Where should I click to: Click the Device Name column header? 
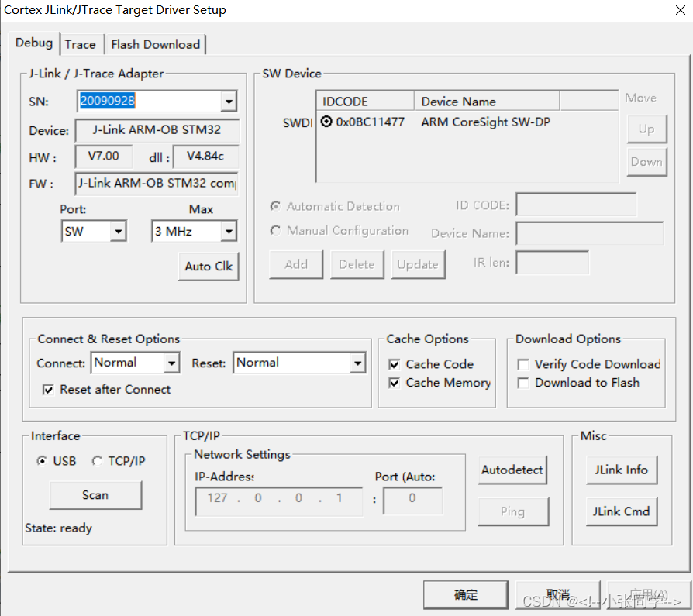coord(487,102)
